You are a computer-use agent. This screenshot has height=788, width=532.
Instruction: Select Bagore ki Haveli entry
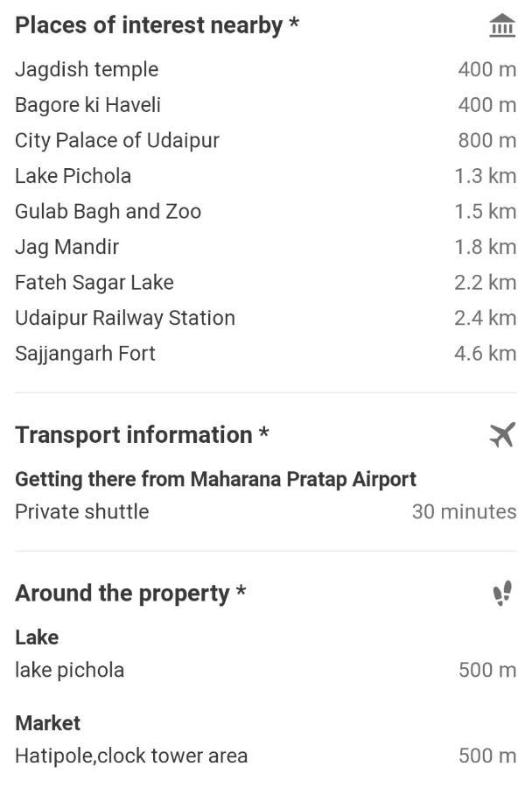pos(266,105)
